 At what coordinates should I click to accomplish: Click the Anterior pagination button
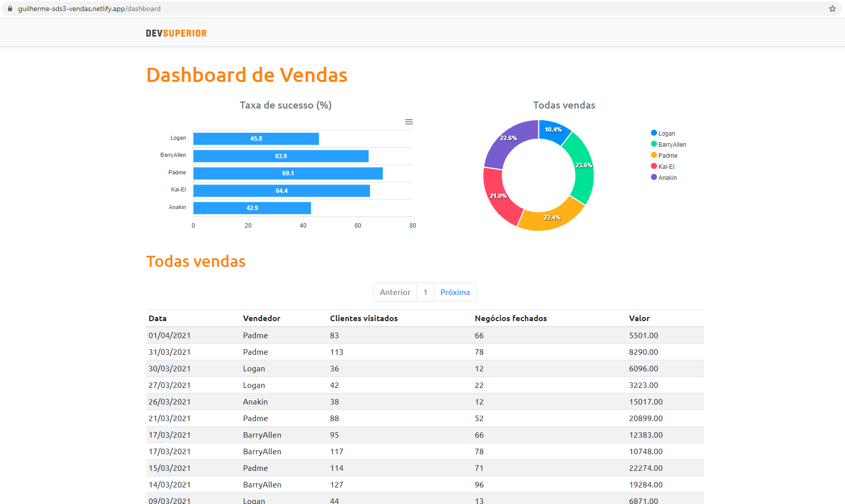pos(395,292)
